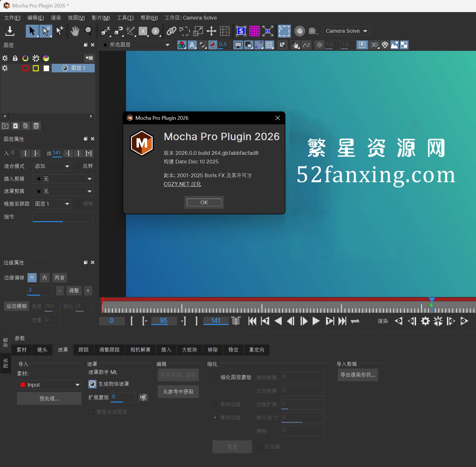The height and width of the screenshot is (467, 476).
Task: Select the four-arrow move tool
Action: (x=211, y=31)
